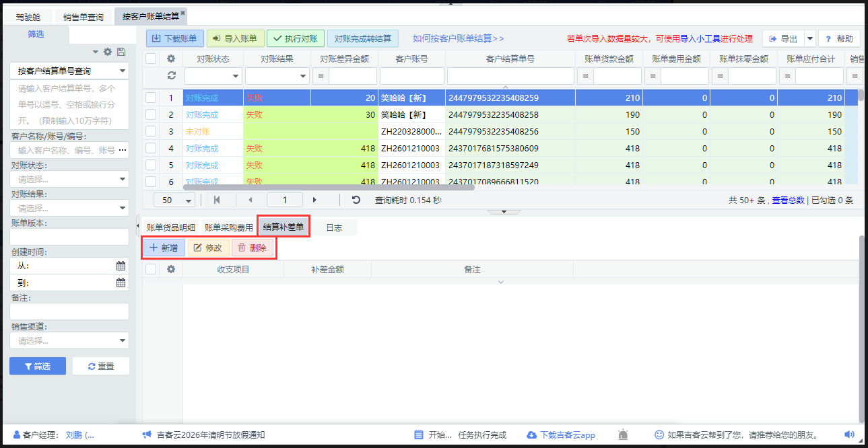This screenshot has width=868, height=448.
Task: Click the ellipsis button in customer name field
Action: pyautogui.click(x=122, y=150)
